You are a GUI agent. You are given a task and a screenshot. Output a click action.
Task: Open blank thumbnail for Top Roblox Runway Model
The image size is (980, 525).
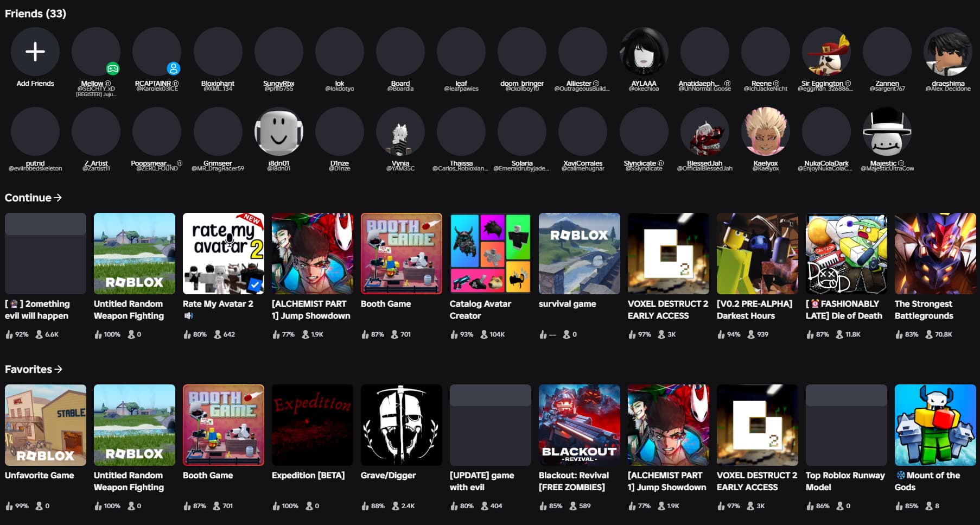(847, 425)
